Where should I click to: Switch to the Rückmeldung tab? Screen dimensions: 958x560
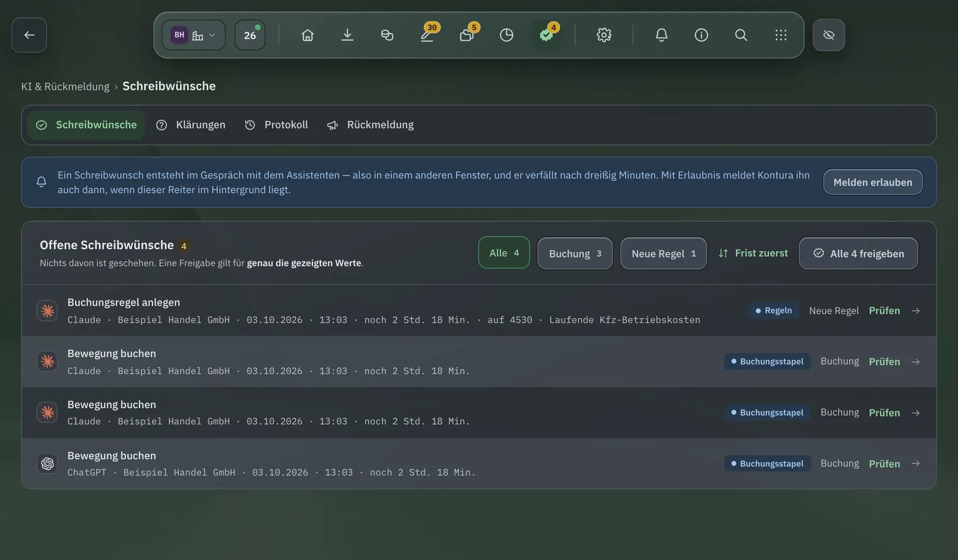click(371, 125)
